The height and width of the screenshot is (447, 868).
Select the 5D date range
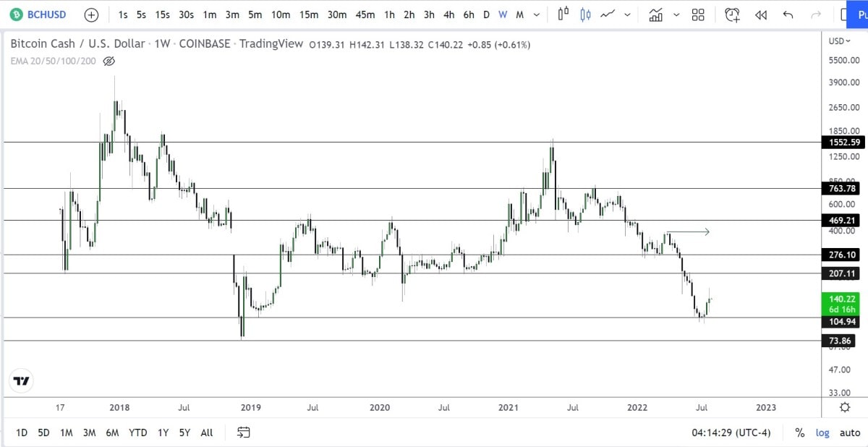(x=43, y=433)
